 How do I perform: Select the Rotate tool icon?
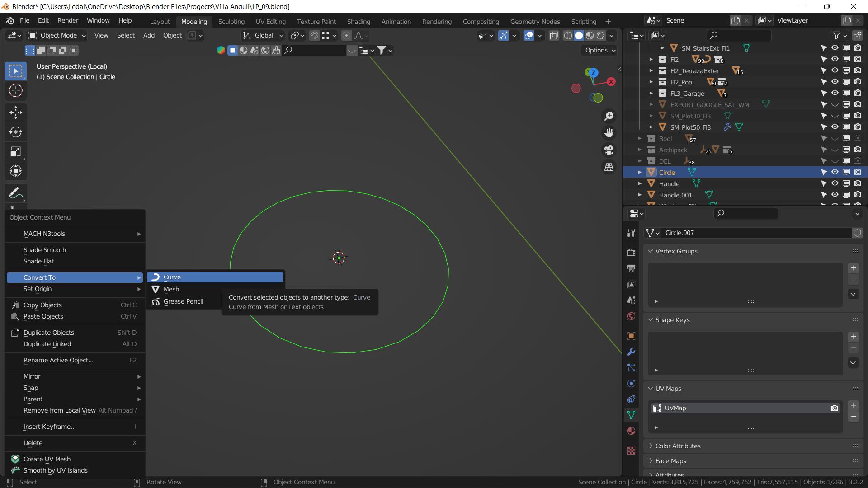coord(16,132)
